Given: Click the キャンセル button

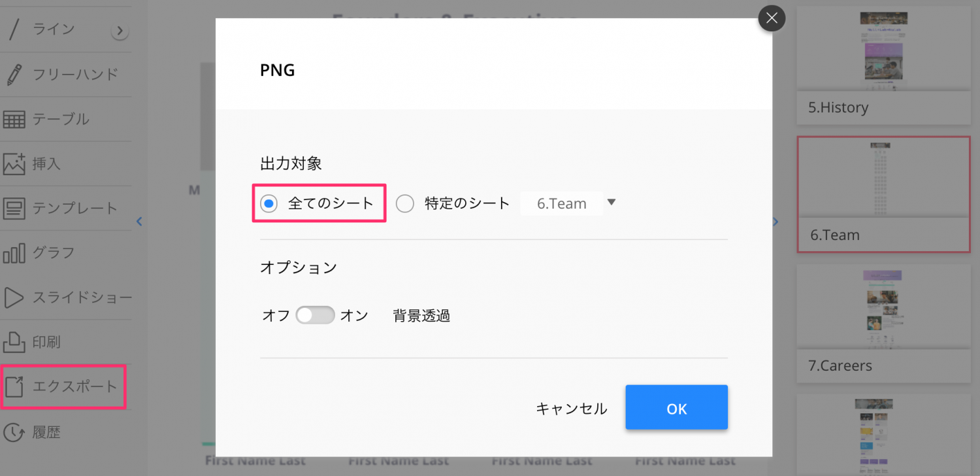Looking at the screenshot, I should 571,409.
